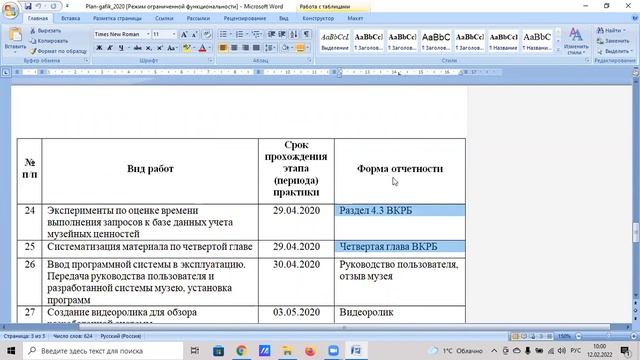Toggle bold formatting (Ж)
Viewport: 640px width, 360px height.
99,48
